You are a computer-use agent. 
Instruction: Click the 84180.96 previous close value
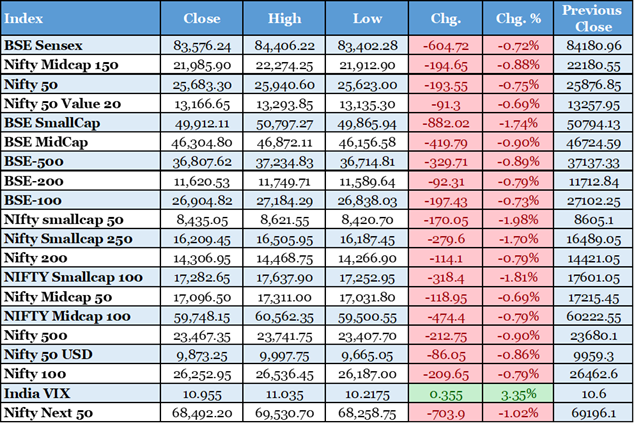point(592,45)
